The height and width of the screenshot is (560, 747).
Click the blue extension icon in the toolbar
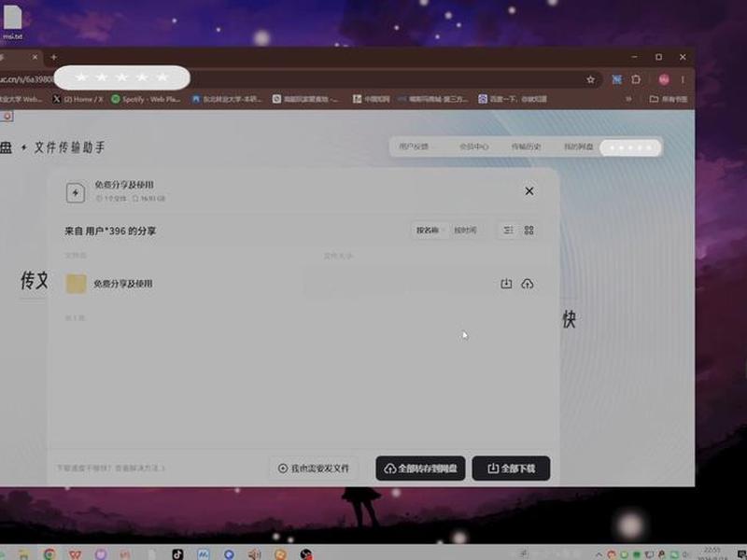tap(617, 79)
